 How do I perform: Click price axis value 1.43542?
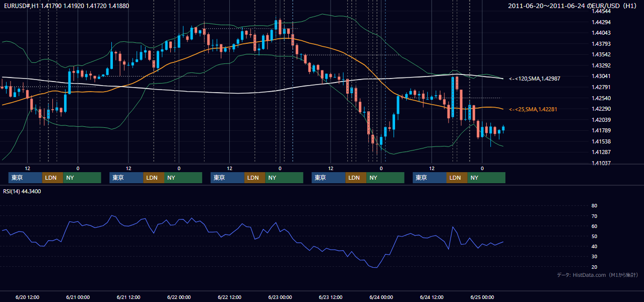pyautogui.click(x=601, y=54)
